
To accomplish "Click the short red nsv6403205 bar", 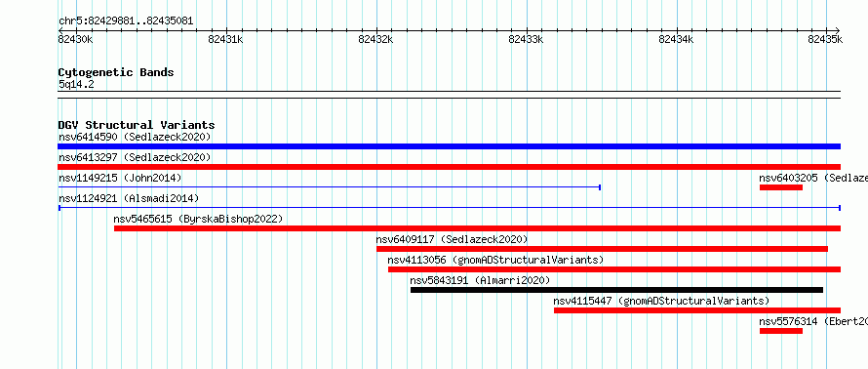I will click(x=780, y=187).
